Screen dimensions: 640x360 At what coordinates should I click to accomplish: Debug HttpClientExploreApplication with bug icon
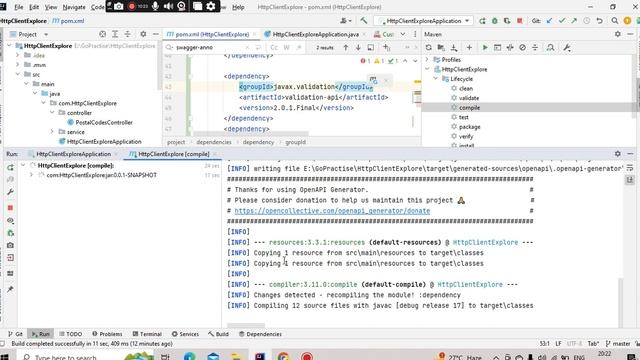494,21
